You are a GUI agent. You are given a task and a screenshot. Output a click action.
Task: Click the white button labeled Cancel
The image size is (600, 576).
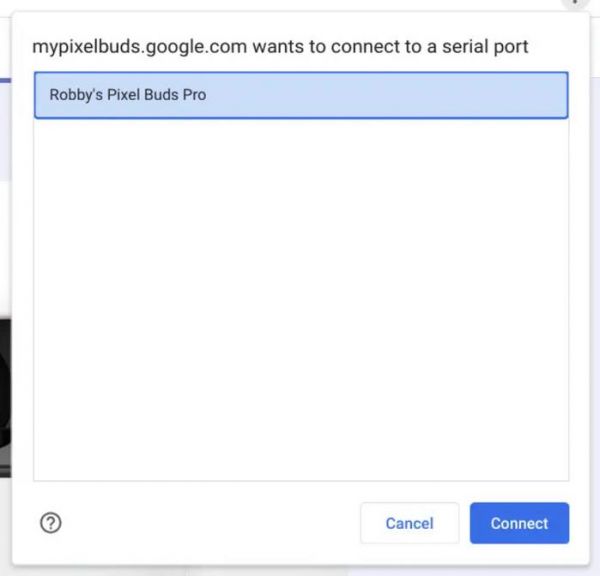[x=409, y=523]
